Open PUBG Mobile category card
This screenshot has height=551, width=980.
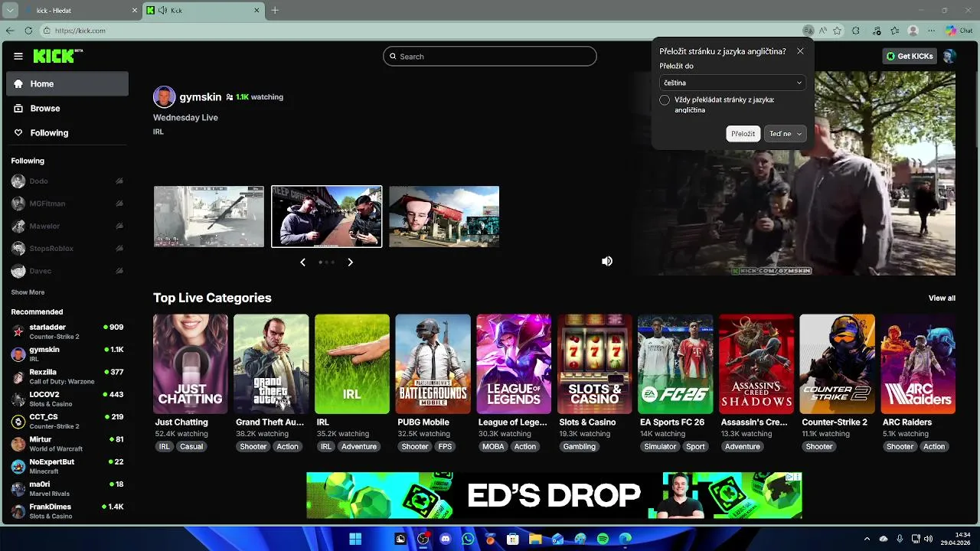coord(433,364)
